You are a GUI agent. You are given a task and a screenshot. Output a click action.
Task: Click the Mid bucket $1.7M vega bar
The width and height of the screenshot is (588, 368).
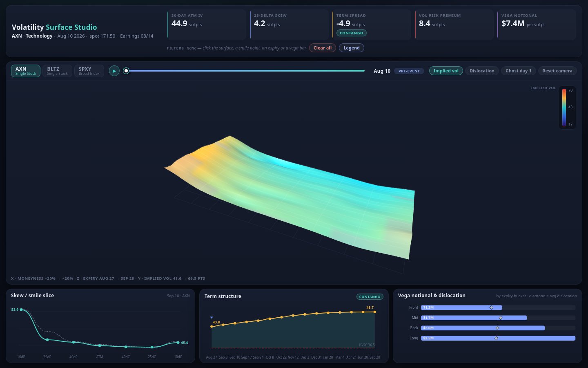474,318
